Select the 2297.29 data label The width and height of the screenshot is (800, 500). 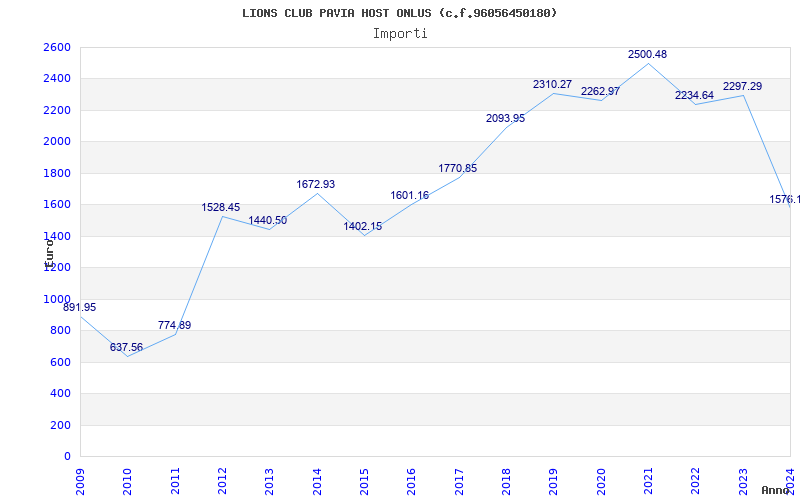pos(742,87)
